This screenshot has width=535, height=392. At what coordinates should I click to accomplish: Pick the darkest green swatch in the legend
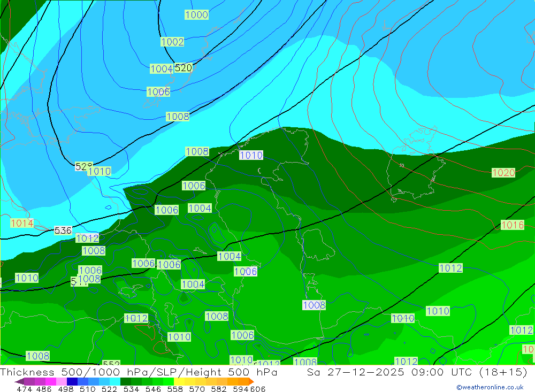coord(126,381)
